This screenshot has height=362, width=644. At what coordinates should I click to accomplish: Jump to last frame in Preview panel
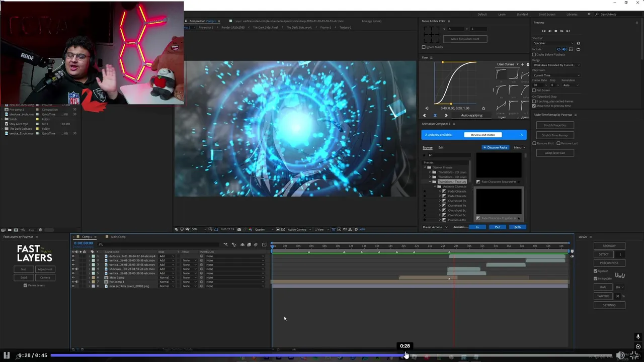568,31
